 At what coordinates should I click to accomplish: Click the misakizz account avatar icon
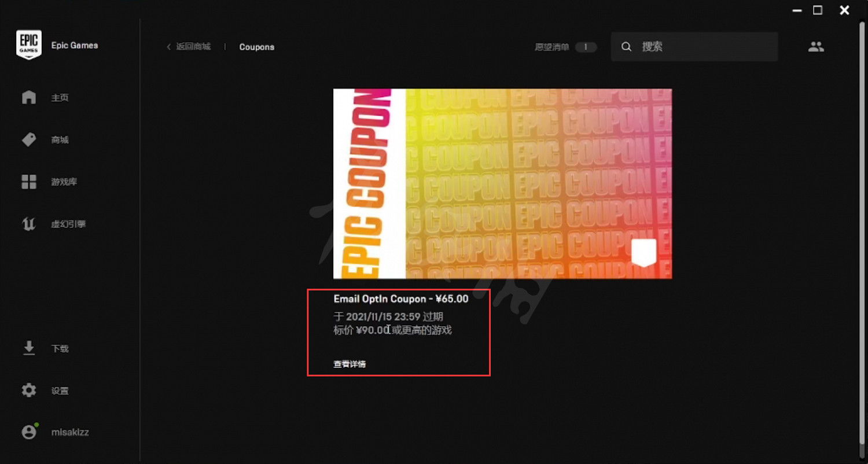point(28,432)
